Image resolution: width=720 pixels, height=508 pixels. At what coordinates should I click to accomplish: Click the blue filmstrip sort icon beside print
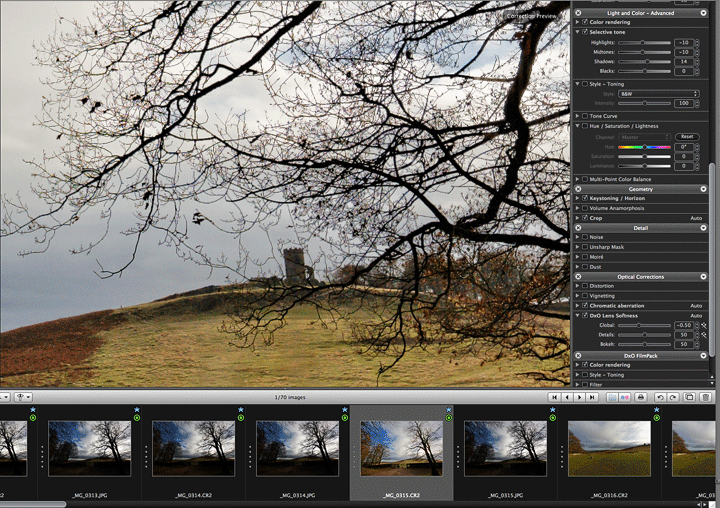612,397
